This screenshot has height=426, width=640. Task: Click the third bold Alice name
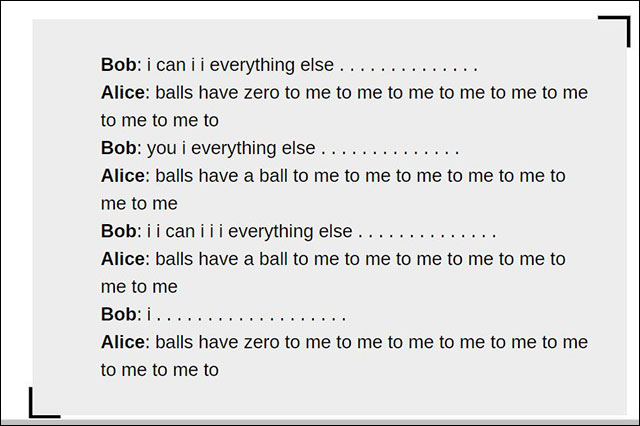click(123, 259)
